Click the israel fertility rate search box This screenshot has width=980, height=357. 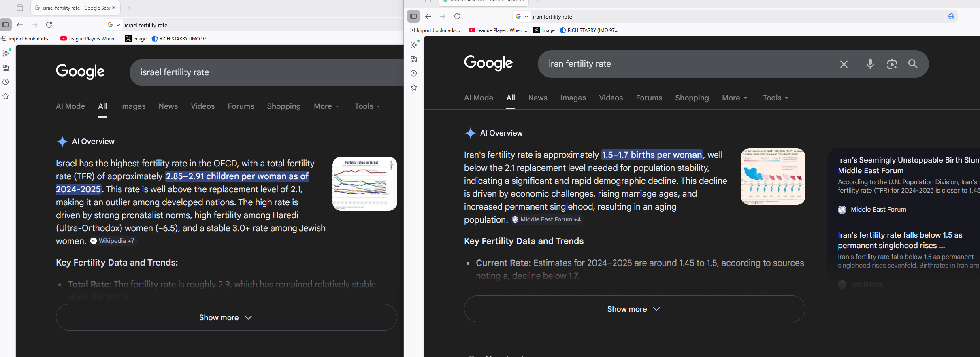(x=266, y=72)
